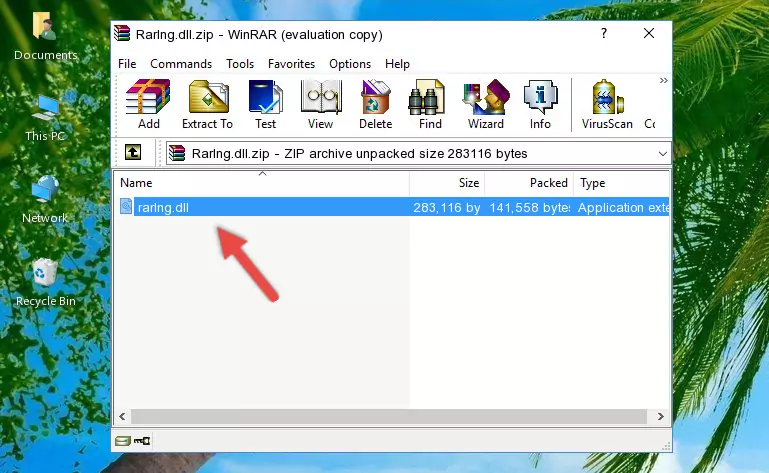Image resolution: width=769 pixels, height=473 pixels.
Task: Open the Documents desktop icon
Action: tap(45, 36)
